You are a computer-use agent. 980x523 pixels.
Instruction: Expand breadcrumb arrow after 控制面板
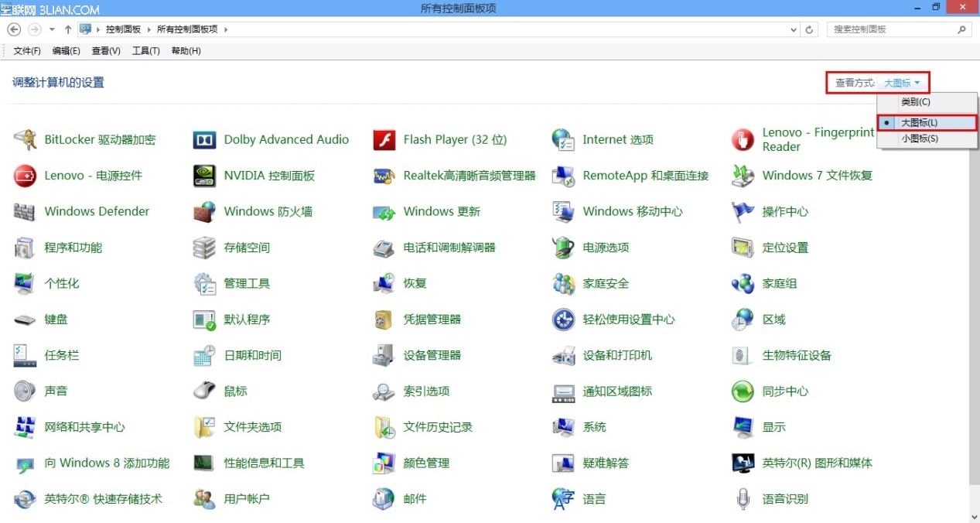[x=149, y=29]
